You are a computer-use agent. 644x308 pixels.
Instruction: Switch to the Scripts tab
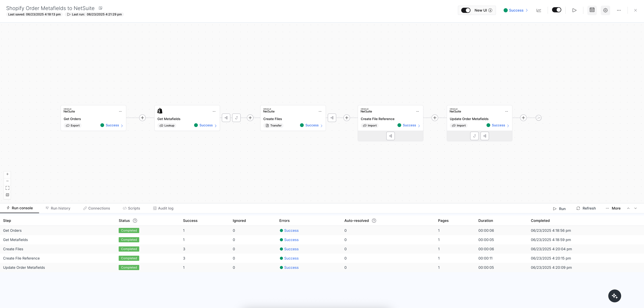[131, 208]
